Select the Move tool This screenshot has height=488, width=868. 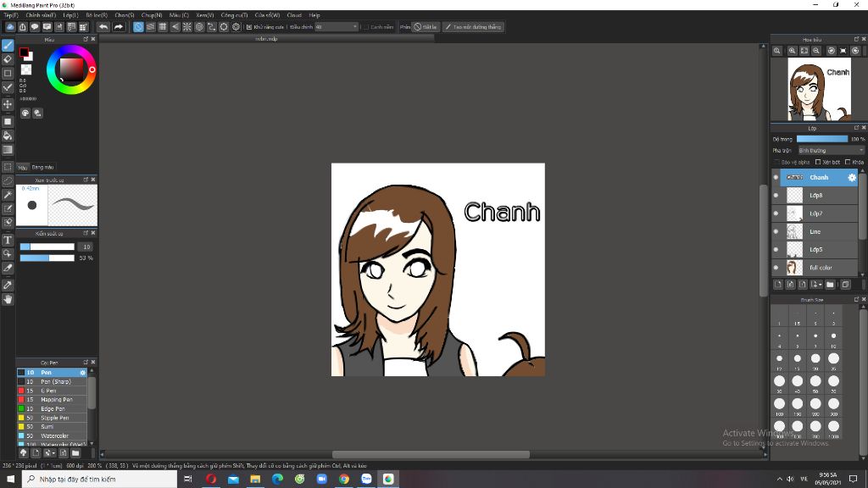[8, 104]
